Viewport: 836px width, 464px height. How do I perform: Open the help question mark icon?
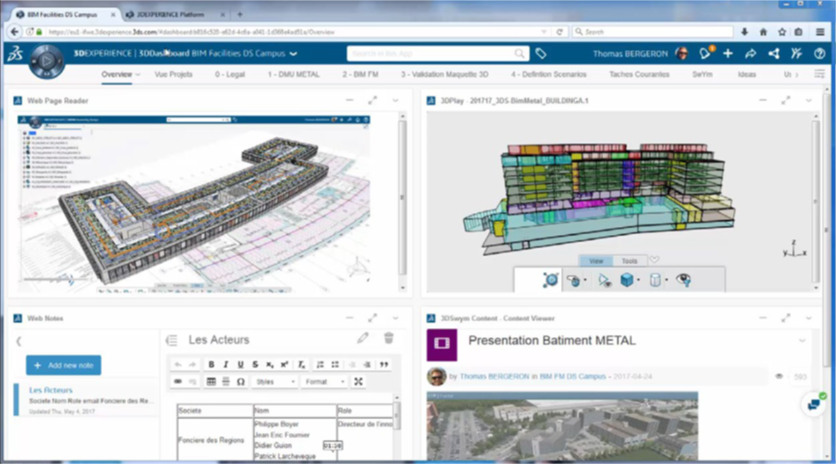pyautogui.click(x=819, y=53)
